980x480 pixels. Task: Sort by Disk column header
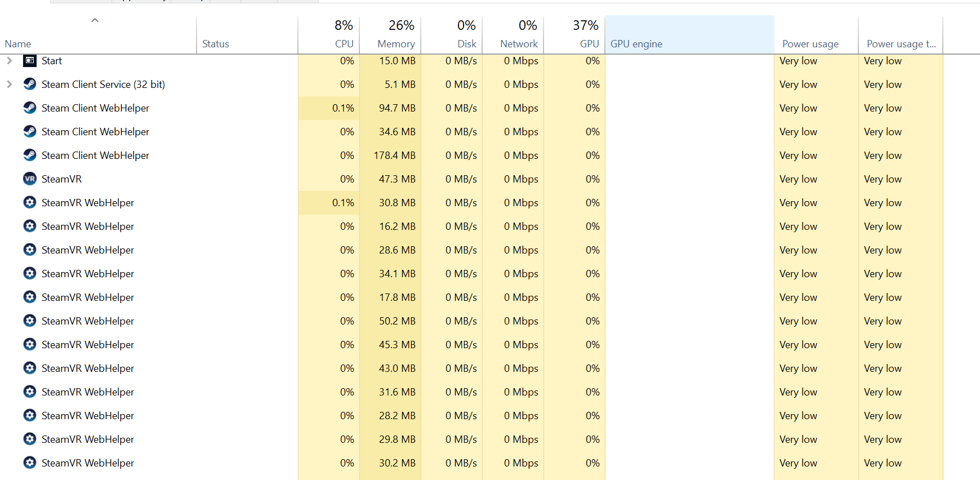pyautogui.click(x=452, y=35)
